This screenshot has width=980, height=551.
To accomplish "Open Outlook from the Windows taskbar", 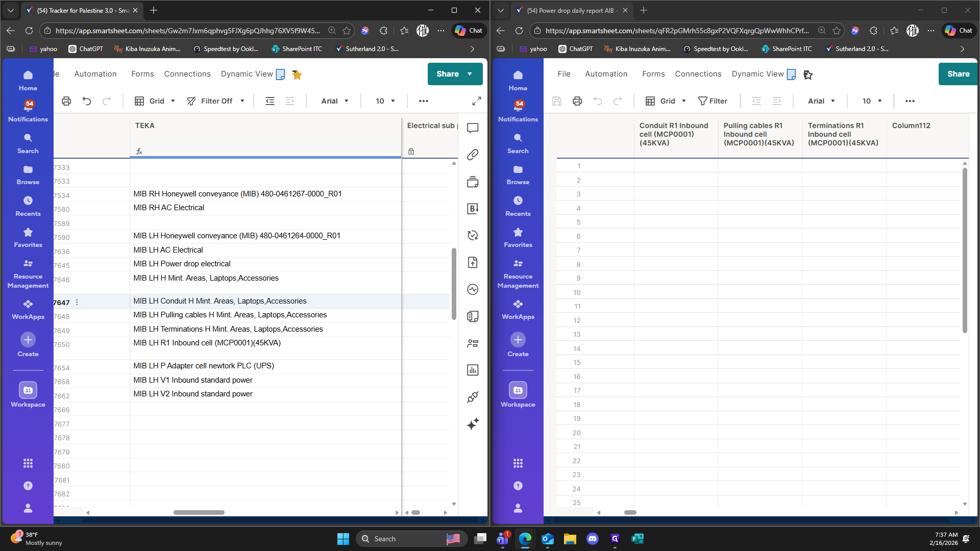I will click(x=548, y=539).
